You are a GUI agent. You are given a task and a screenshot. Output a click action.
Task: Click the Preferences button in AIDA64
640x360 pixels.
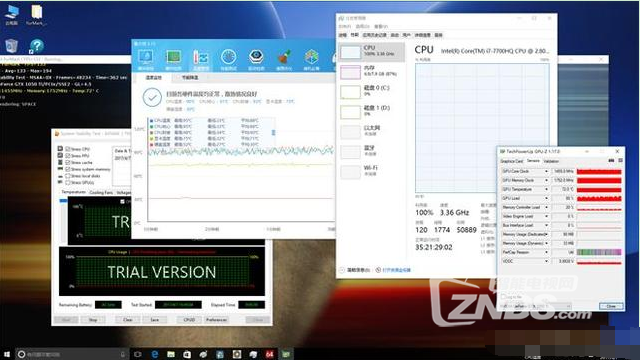click(216, 320)
